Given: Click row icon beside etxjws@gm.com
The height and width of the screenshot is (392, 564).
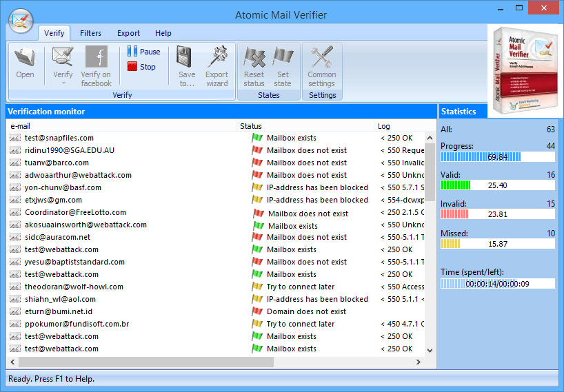Looking at the screenshot, I should coord(14,200).
